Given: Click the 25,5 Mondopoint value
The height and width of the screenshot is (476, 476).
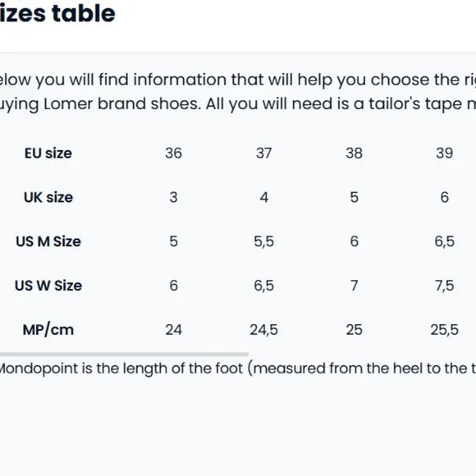Looking at the screenshot, I should 445,330.
